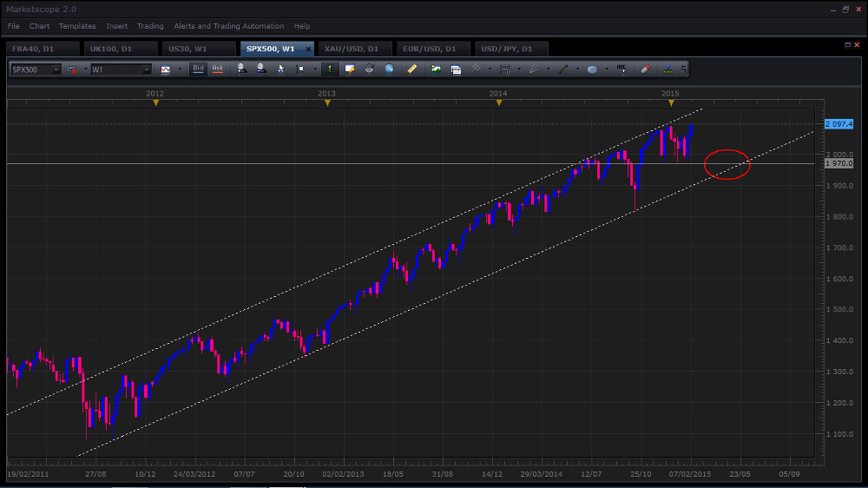Viewport: 868px width, 488px height.
Task: Open the line tool dropdown arrow
Action: click(x=490, y=69)
